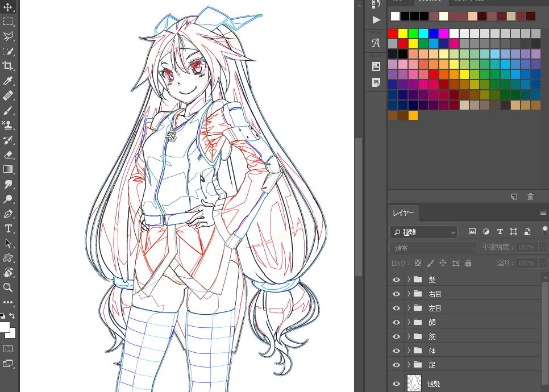549x392 pixels.
Task: Hide the 右目 layer group
Action: [x=396, y=294]
